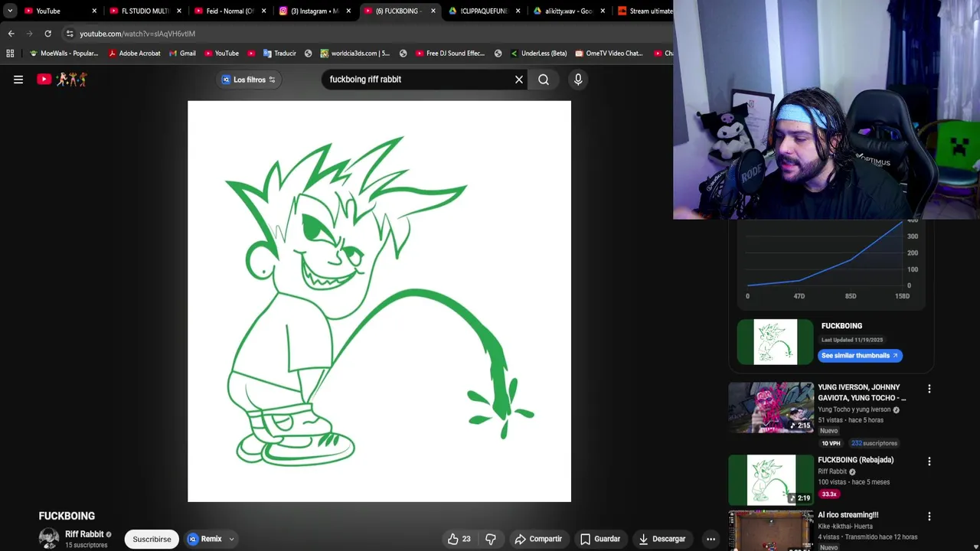The height and width of the screenshot is (551, 980).
Task: Download the video with Descargar
Action: click(x=662, y=539)
